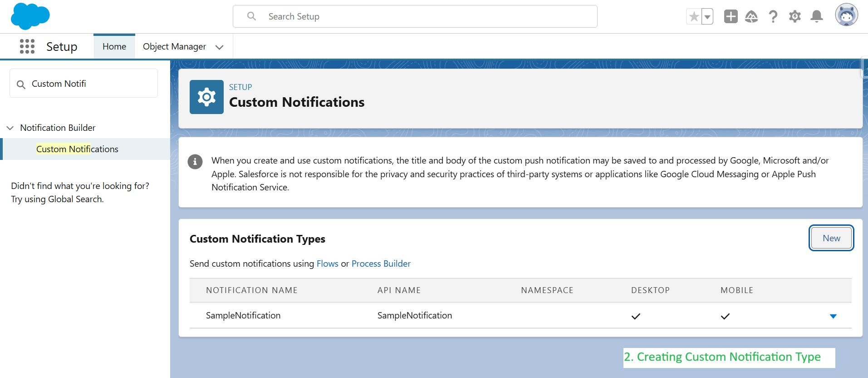Image resolution: width=868 pixels, height=378 pixels.
Task: Click the favorites star icon
Action: (694, 17)
